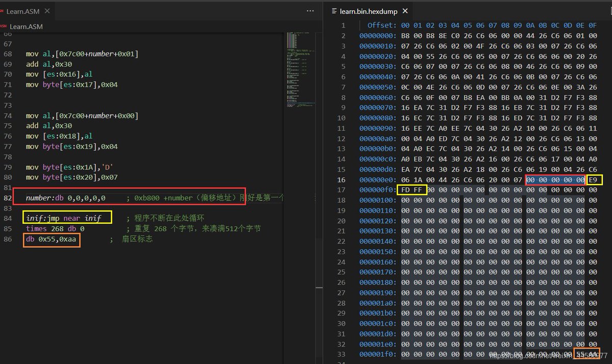Click the '00000010:' offset row label
Viewport: 612px width, 364px height.
point(378,45)
